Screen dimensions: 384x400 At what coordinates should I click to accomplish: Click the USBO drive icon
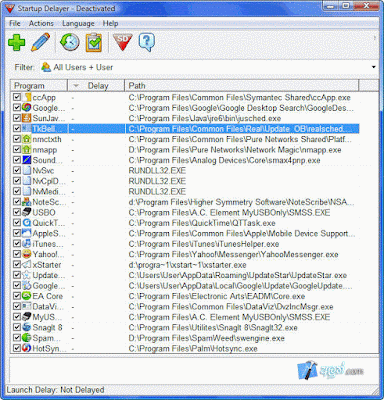click(x=27, y=212)
